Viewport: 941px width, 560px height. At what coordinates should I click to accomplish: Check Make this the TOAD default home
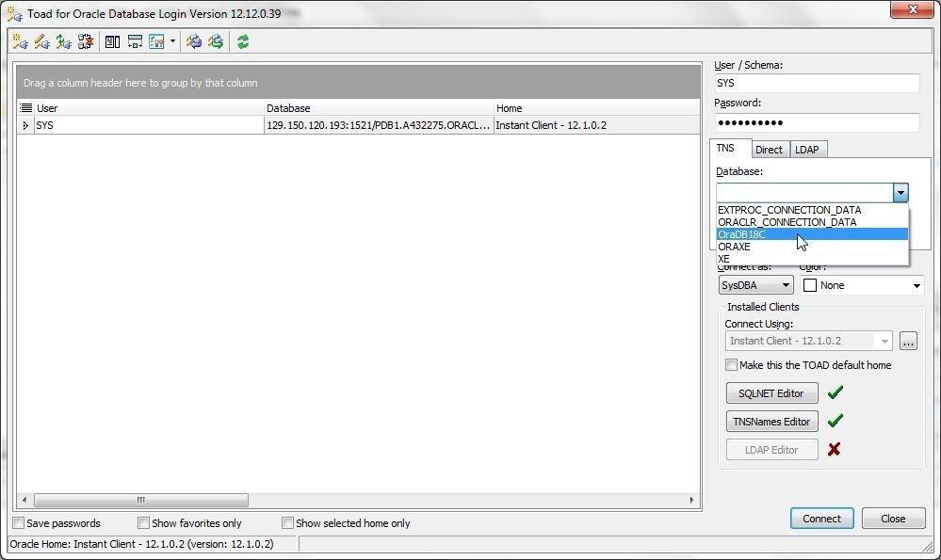point(731,364)
